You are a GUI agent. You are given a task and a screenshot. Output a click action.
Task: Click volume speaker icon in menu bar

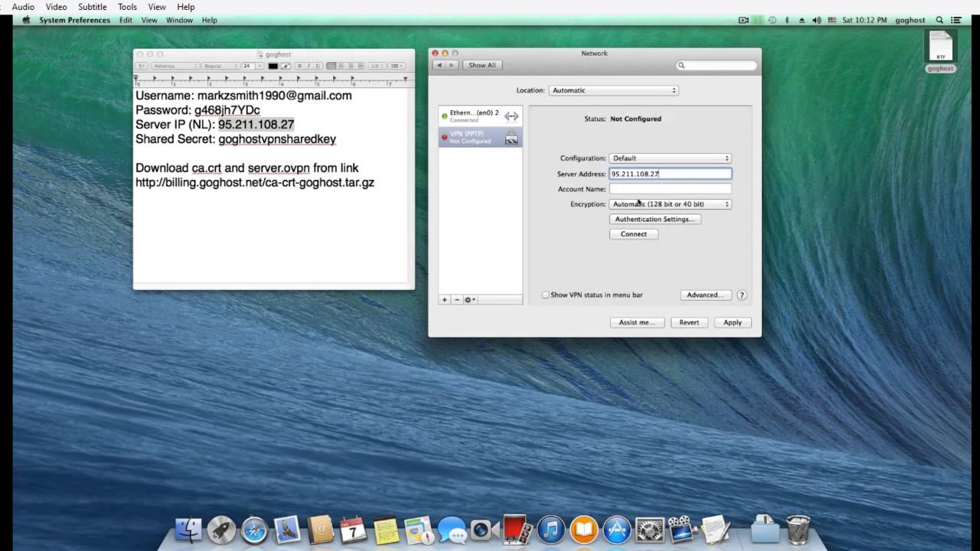[816, 20]
